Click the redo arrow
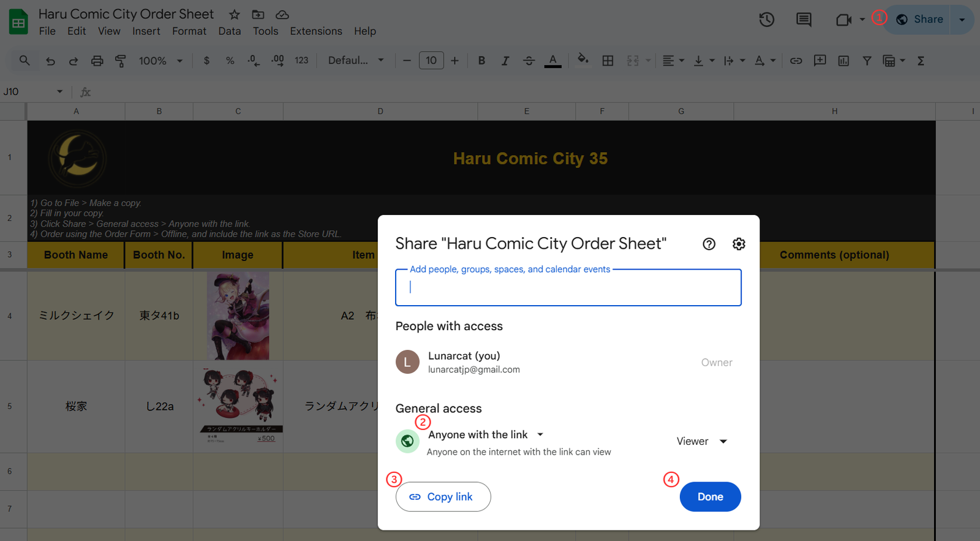The image size is (980, 541). pyautogui.click(x=73, y=61)
